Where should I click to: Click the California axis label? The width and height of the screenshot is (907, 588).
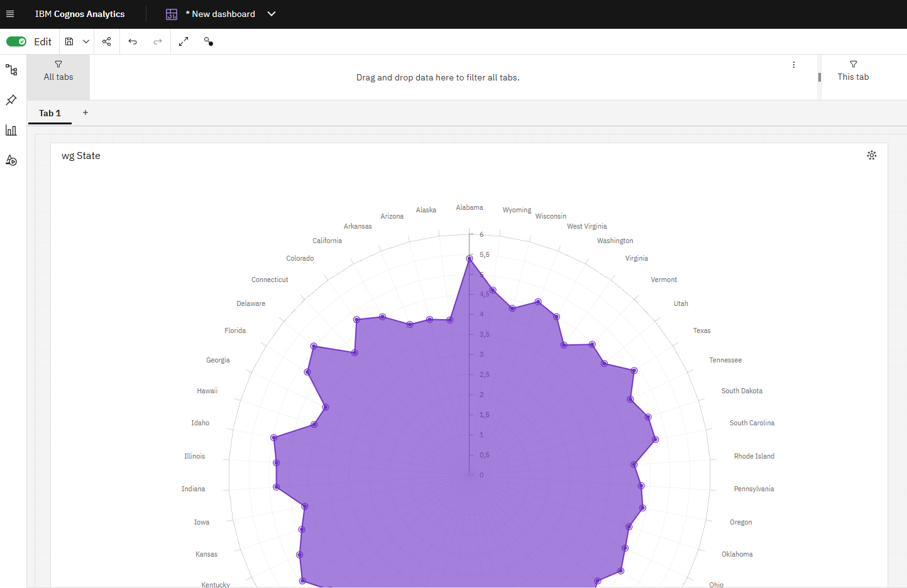(327, 241)
